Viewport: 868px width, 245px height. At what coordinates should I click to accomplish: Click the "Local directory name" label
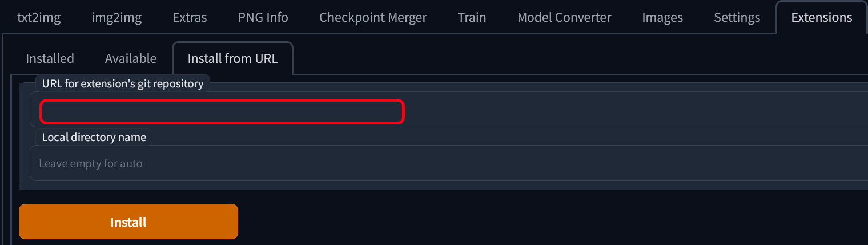tap(94, 137)
